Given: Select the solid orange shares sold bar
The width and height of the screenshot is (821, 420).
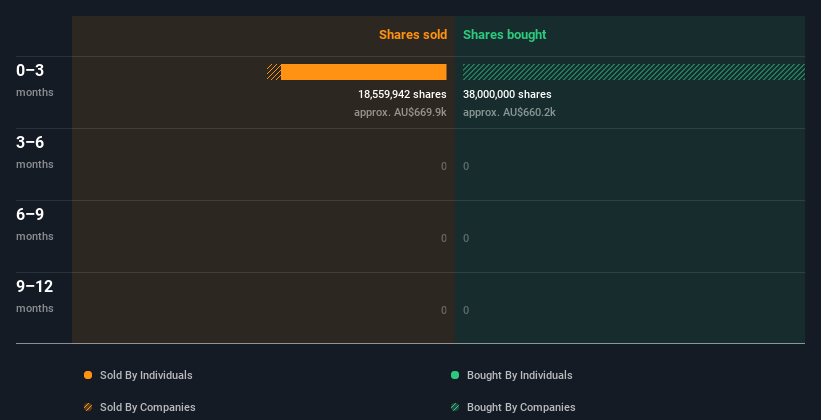Looking at the screenshot, I should (x=364, y=72).
